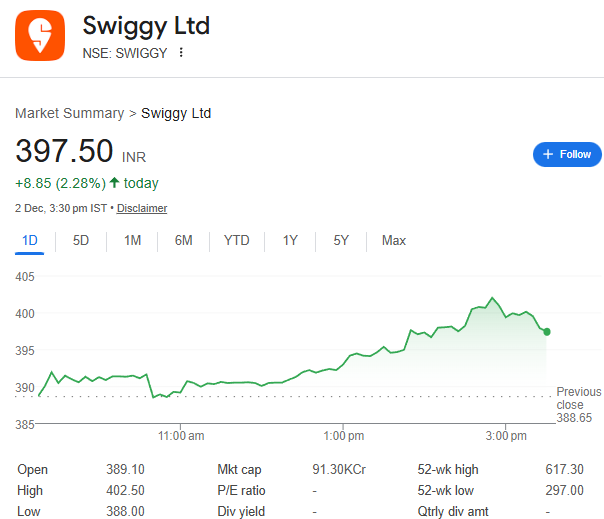Click the Market Summary breadcrumb link
This screenshot has height=519, width=604.
[69, 113]
